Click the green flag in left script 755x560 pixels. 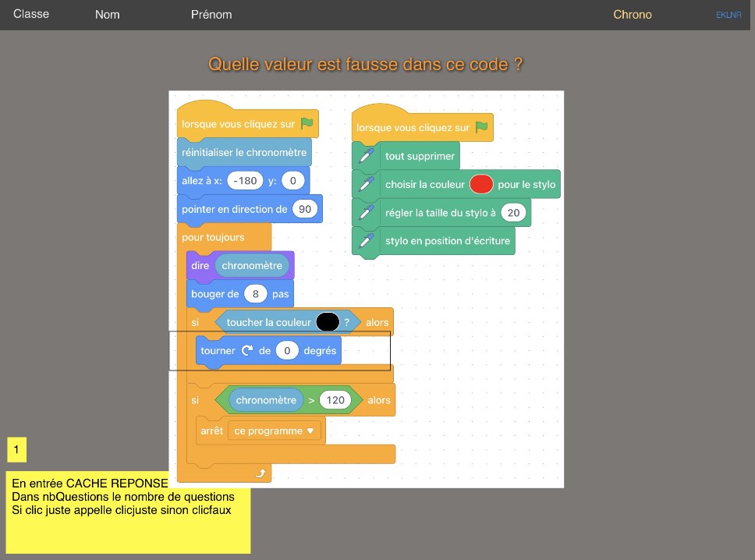click(307, 124)
